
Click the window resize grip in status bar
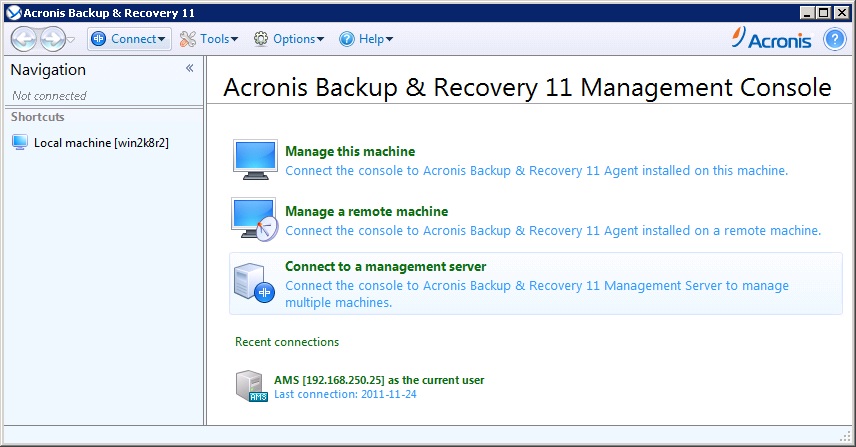tap(845, 436)
